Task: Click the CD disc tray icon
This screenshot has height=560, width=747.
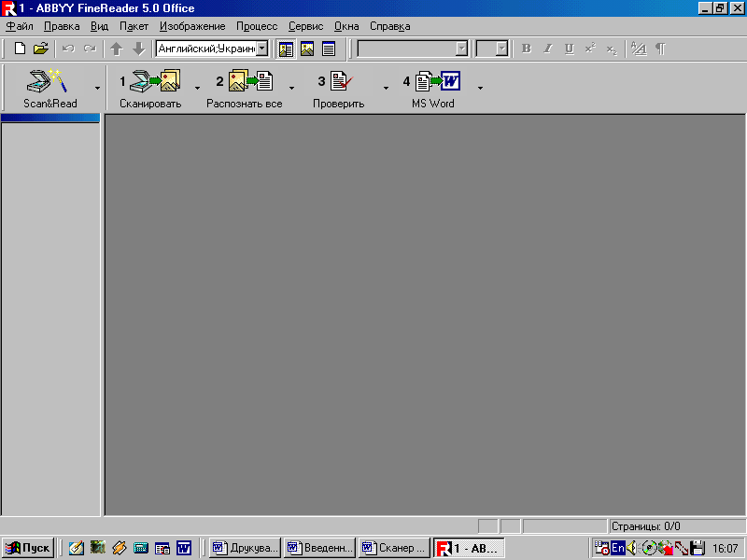Action: (649, 548)
